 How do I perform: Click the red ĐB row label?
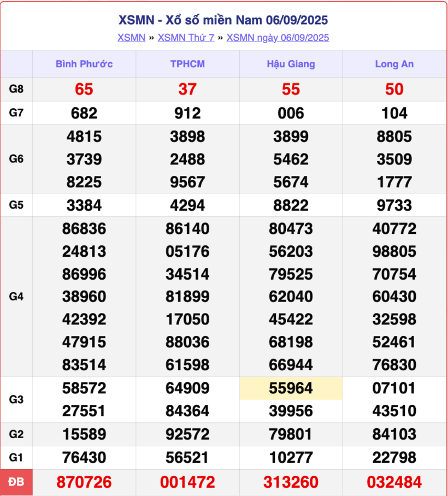(x=16, y=482)
